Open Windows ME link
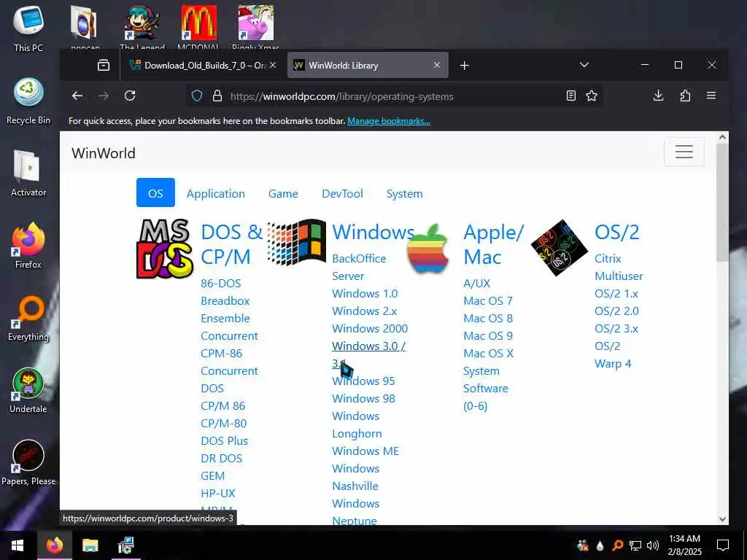The height and width of the screenshot is (560, 747). coord(365,451)
